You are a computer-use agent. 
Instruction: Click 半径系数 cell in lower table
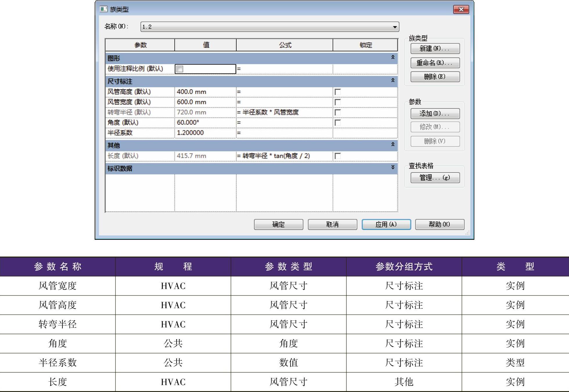pos(57,363)
